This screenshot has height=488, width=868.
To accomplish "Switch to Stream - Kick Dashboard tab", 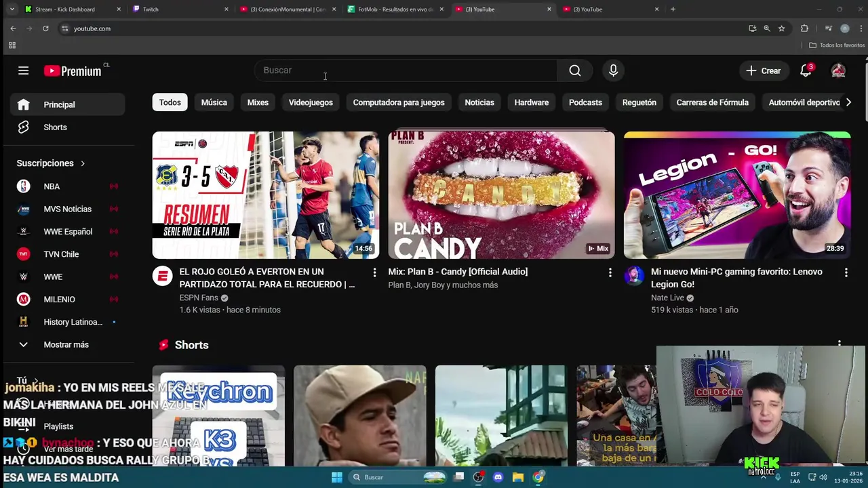I will (x=72, y=9).
